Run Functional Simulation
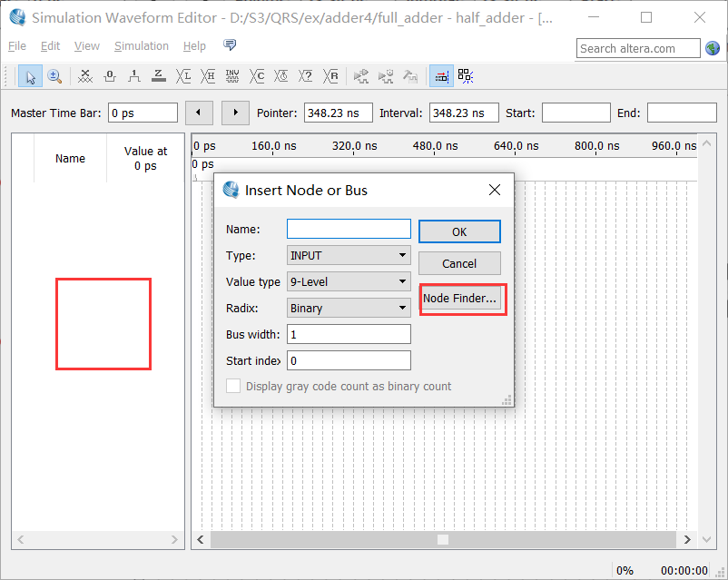 pos(360,76)
